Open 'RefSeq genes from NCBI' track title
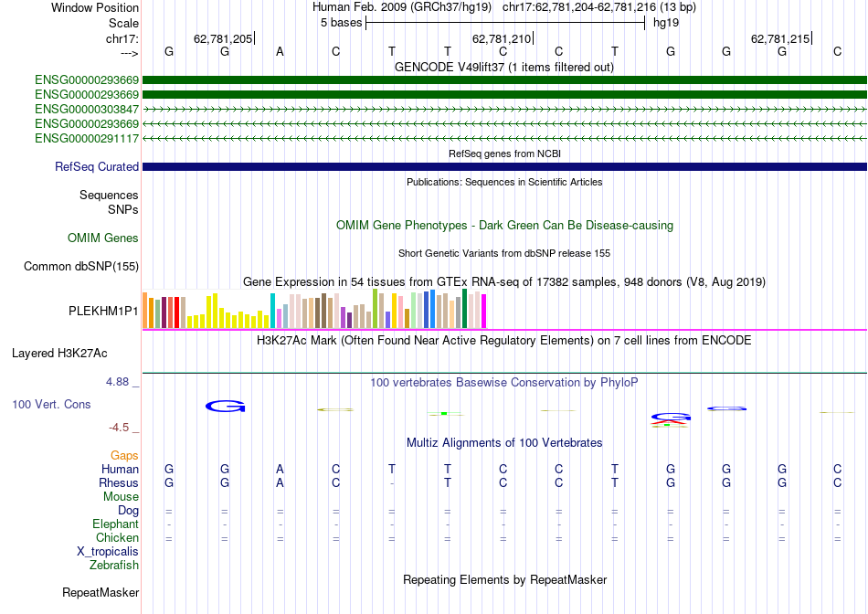The height and width of the screenshot is (614, 868). click(x=504, y=153)
